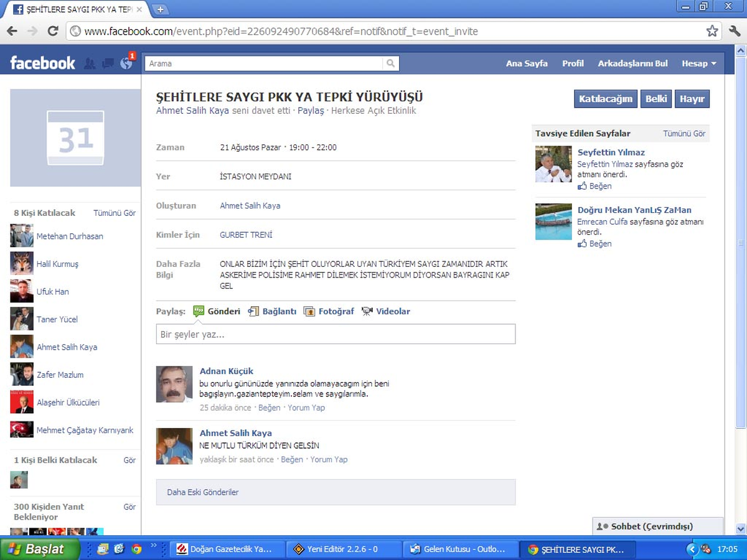Click the Belki RSVP button
The width and height of the screenshot is (747, 560).
click(656, 99)
